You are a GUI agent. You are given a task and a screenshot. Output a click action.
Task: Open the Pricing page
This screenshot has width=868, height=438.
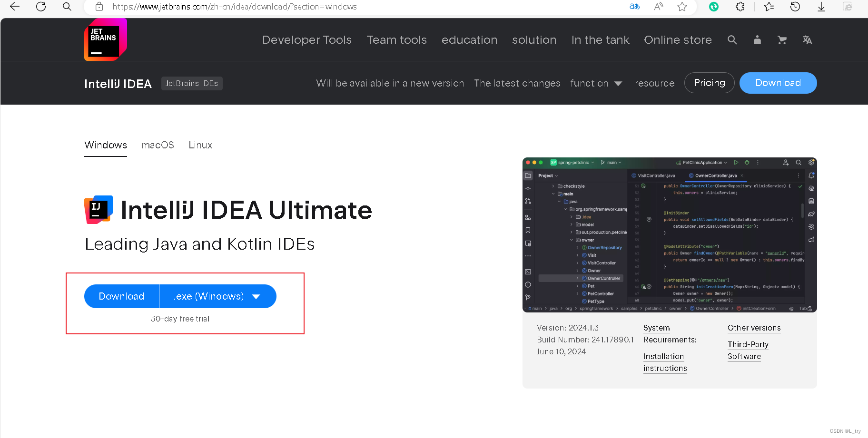coord(709,83)
